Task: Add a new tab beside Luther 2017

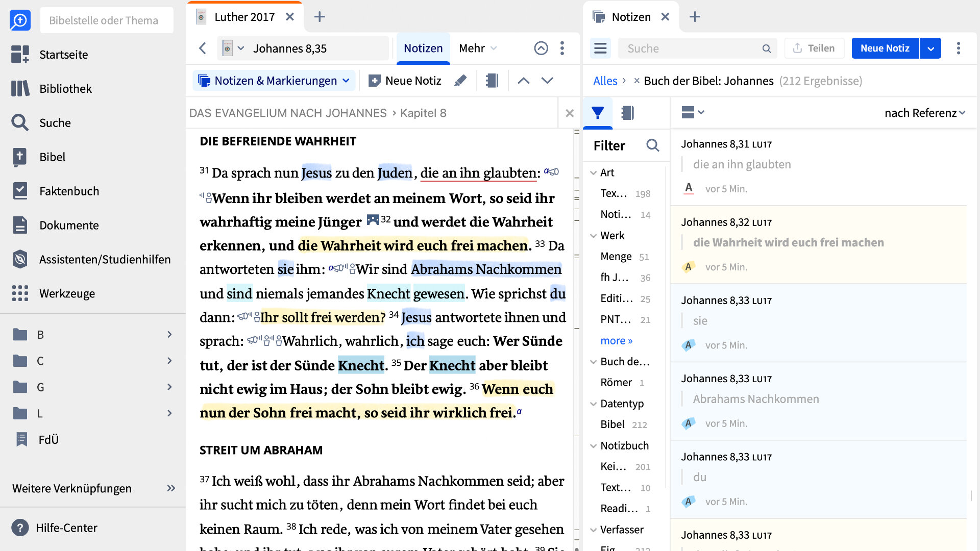Action: coord(320,17)
